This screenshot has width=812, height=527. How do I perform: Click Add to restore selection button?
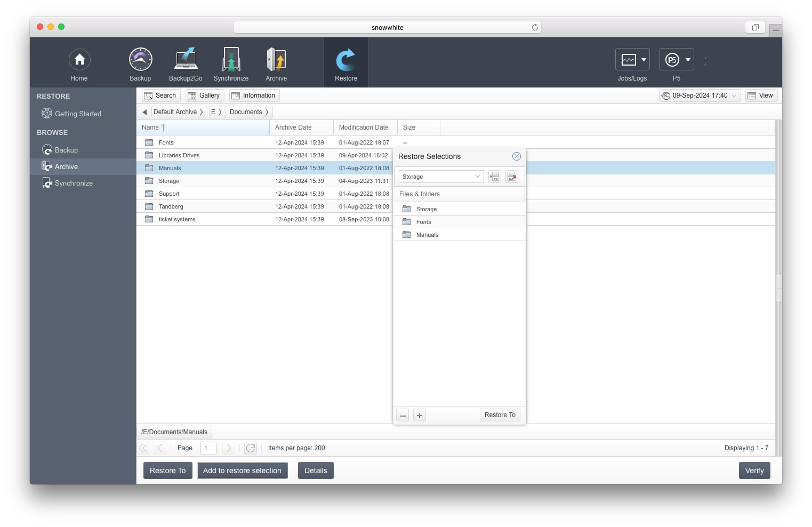[242, 470]
